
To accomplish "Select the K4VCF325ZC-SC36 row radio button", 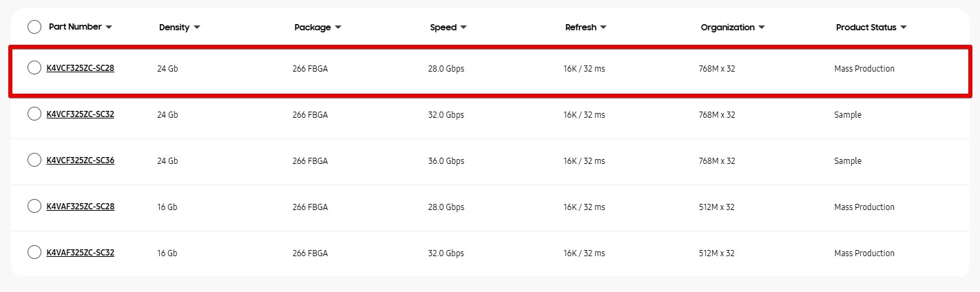I will (34, 160).
